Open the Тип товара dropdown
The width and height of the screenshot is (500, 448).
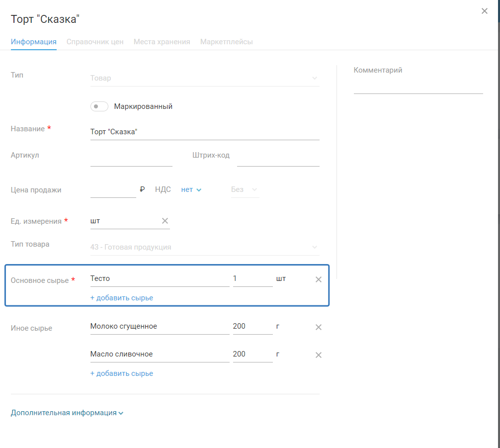click(x=204, y=247)
